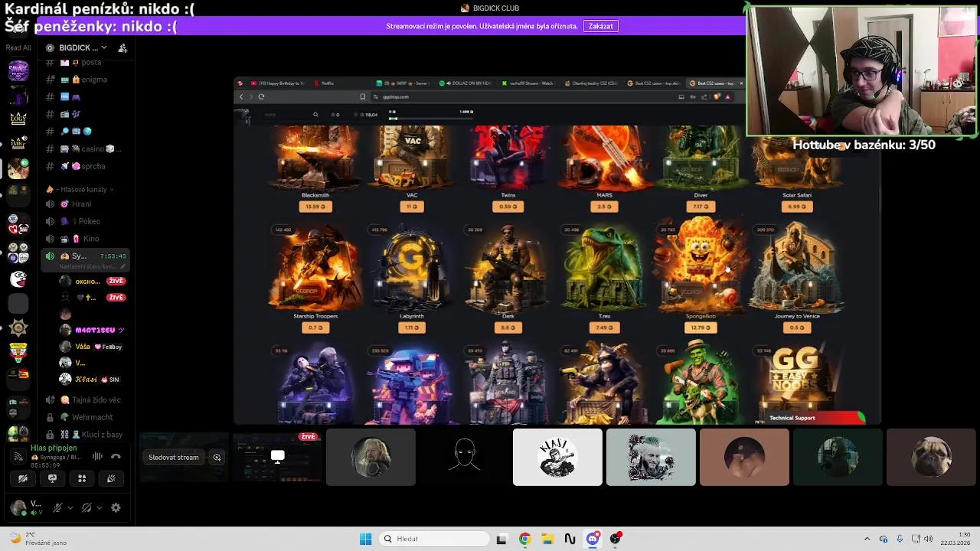980x551 pixels.
Task: Open File Explorer from taskbar
Action: click(547, 539)
